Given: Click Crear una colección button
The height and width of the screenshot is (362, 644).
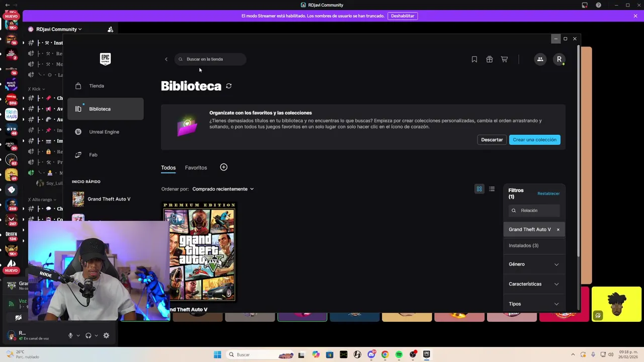Looking at the screenshot, I should click(x=534, y=140).
